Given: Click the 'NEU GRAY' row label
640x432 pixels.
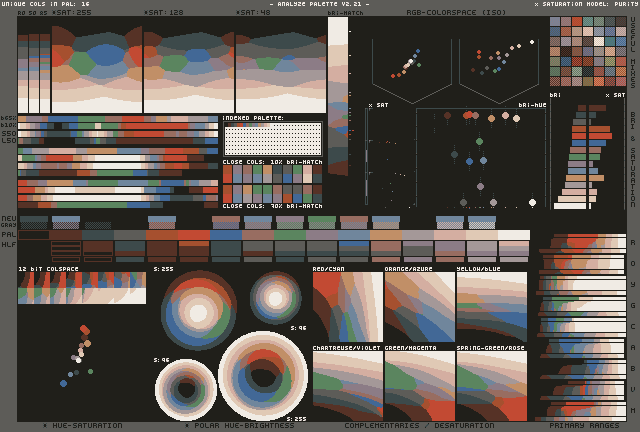Looking at the screenshot, I should pyautogui.click(x=9, y=222).
